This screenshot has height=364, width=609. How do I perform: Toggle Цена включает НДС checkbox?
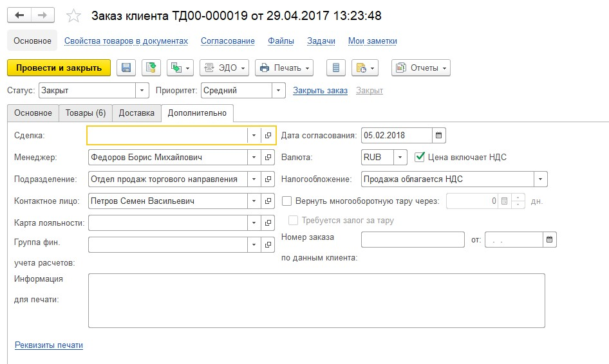coord(420,157)
